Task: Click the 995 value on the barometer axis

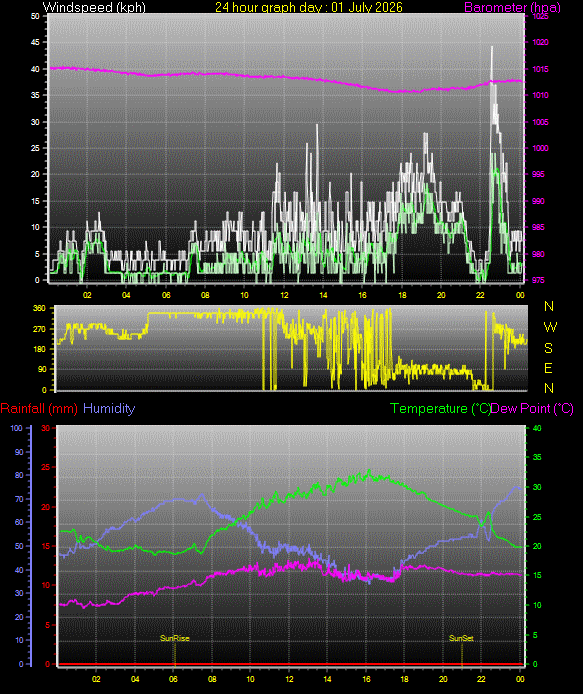Action: (x=538, y=174)
